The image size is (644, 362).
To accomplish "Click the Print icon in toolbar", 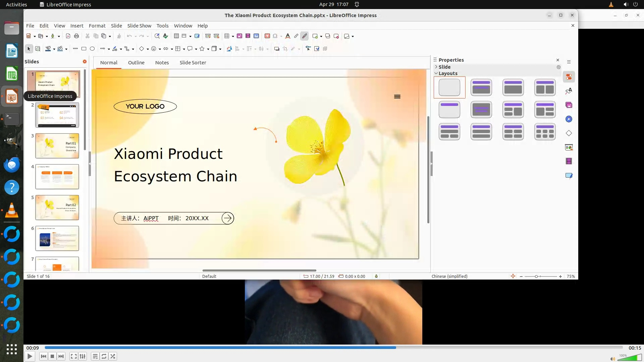I will coord(76,36).
